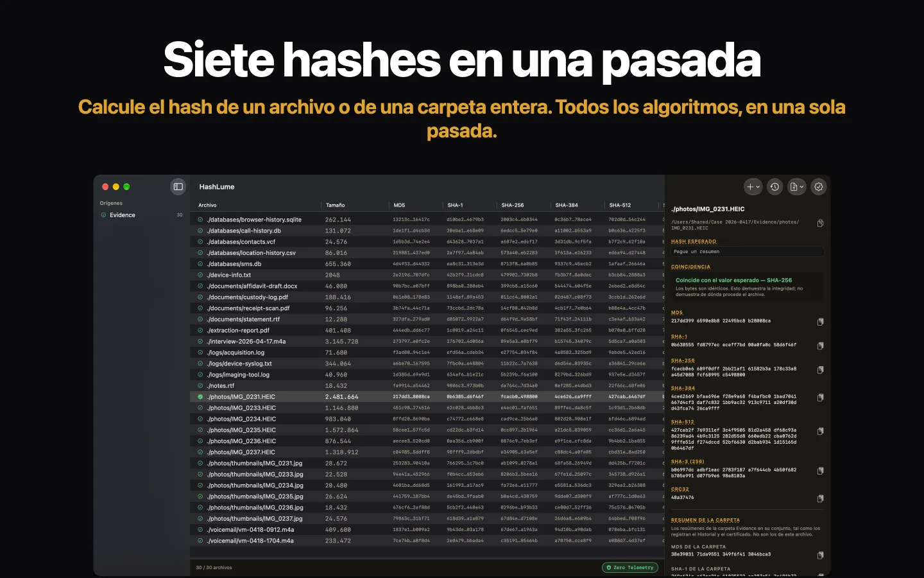This screenshot has height=578, width=924.
Task: Select the ./photos/thumbnails/IMG_0234.jpg row
Action: tap(427, 486)
